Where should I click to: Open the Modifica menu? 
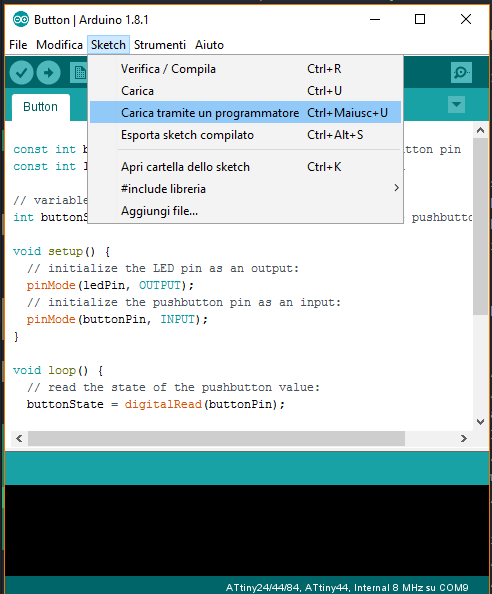point(59,45)
